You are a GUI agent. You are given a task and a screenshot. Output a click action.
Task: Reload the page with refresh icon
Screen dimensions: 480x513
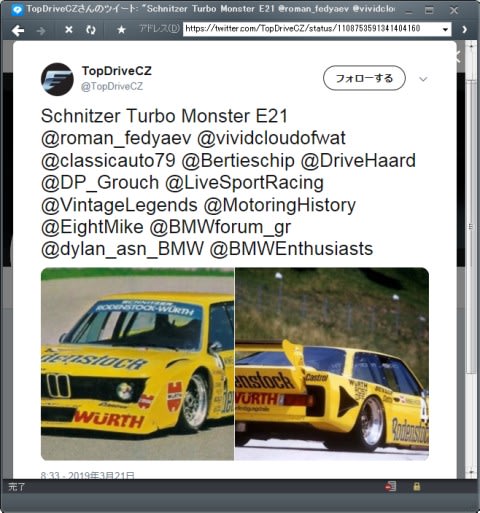pyautogui.click(x=90, y=30)
